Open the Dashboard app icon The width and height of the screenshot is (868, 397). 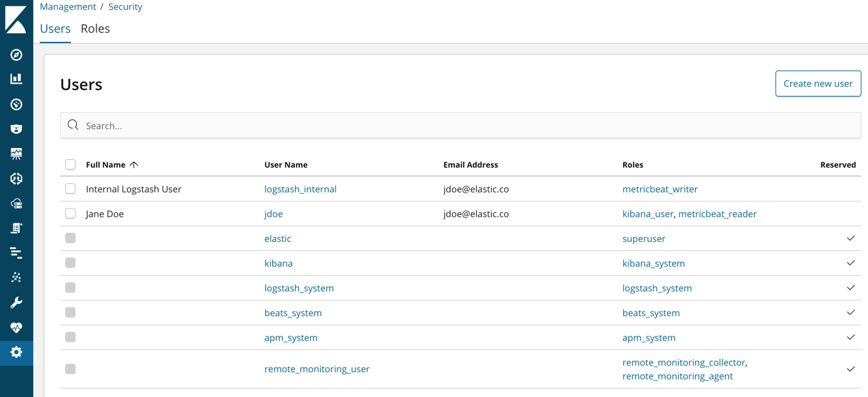tap(17, 104)
